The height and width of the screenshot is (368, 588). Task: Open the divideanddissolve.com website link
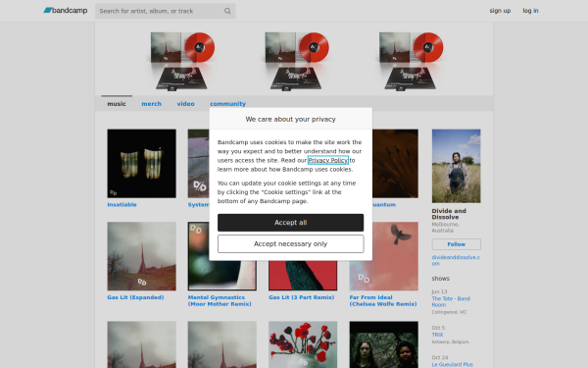point(456,260)
